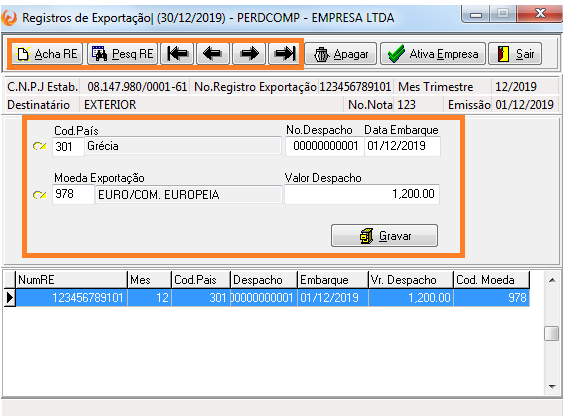Click the Ativa Empresa button
563x416 pixels.
point(433,54)
